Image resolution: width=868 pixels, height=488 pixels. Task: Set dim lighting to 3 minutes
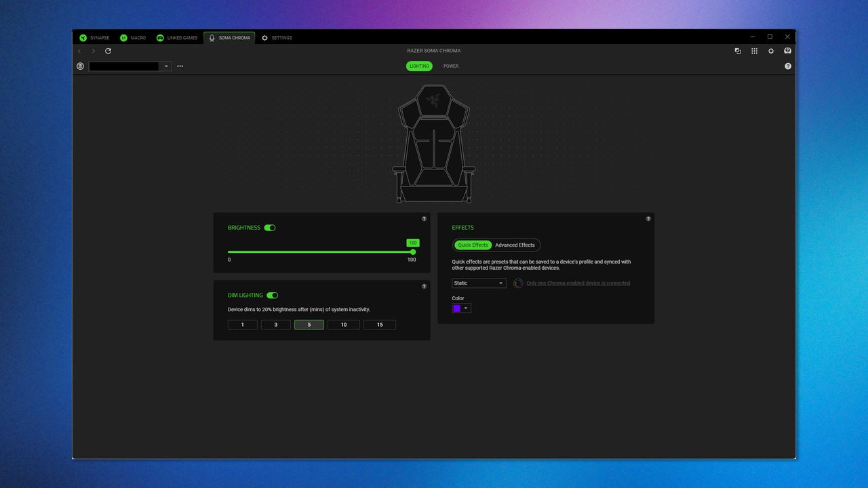(x=276, y=325)
